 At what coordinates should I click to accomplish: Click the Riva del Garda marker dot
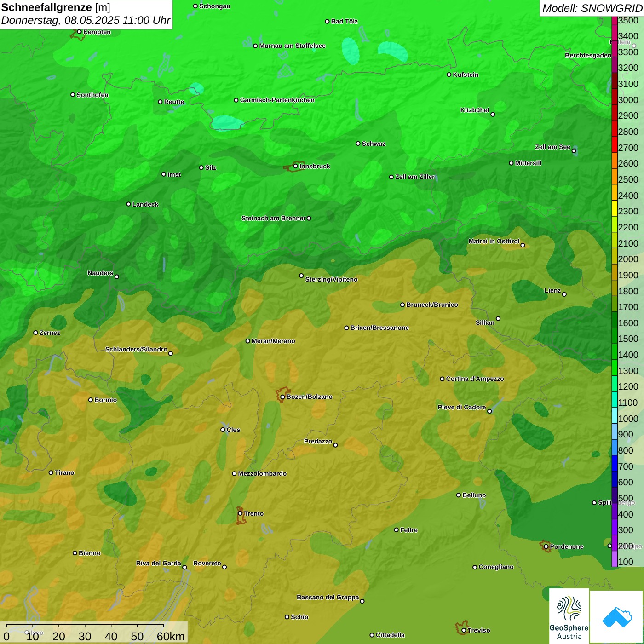[x=184, y=567]
